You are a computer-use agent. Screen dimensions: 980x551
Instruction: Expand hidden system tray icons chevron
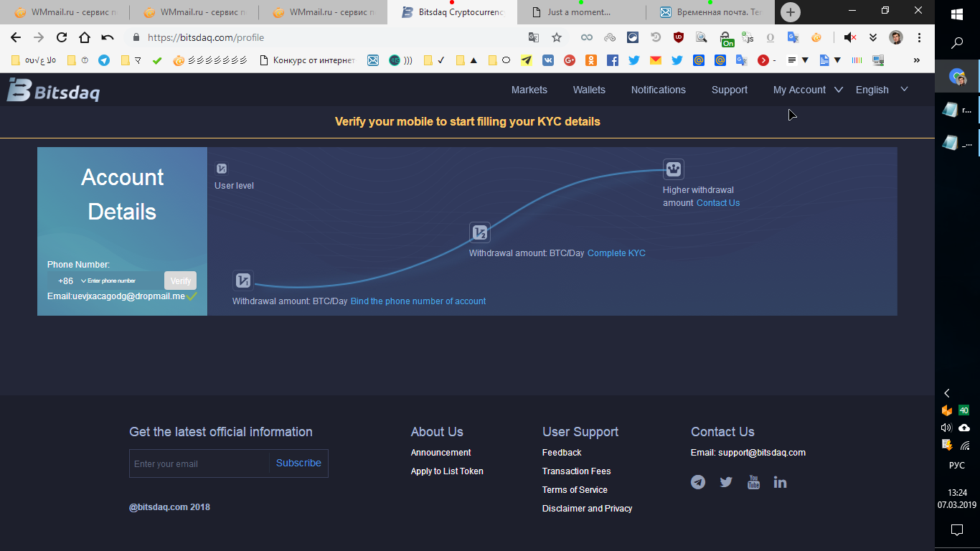[947, 393]
